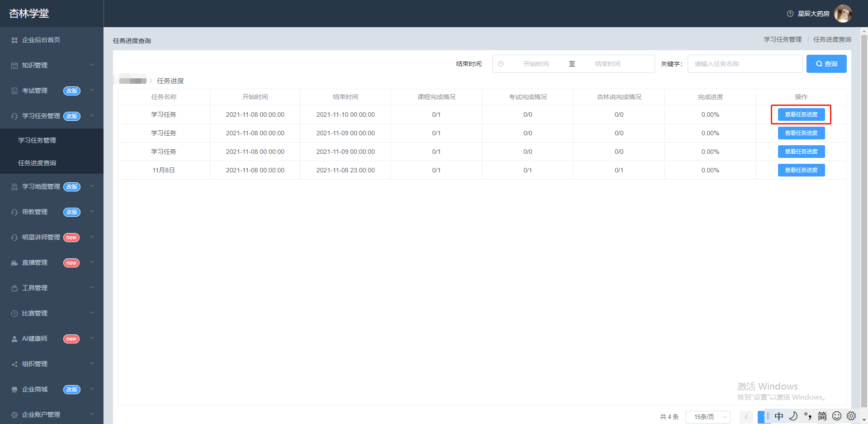Click the 工具管理 sidebar icon
868x424 pixels.
(14, 288)
